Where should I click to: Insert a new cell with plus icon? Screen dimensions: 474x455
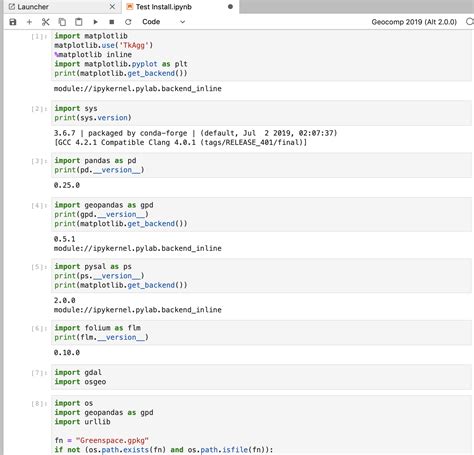coord(29,22)
